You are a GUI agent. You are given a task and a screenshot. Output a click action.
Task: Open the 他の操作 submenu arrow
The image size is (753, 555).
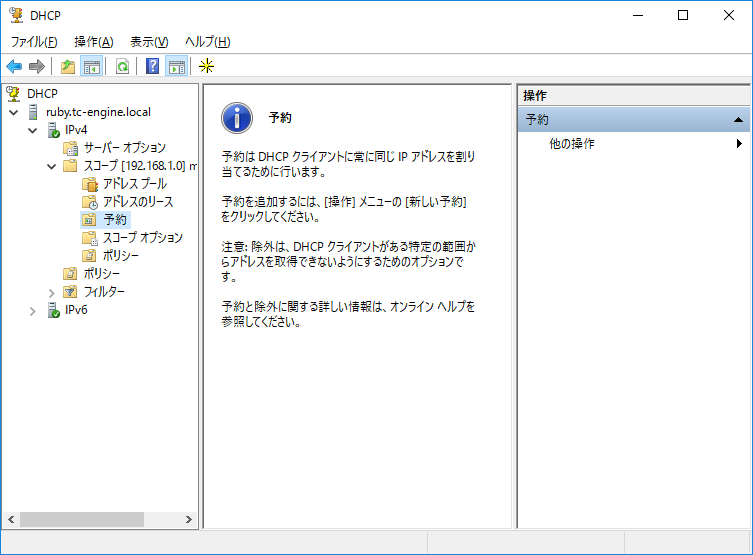pos(739,144)
